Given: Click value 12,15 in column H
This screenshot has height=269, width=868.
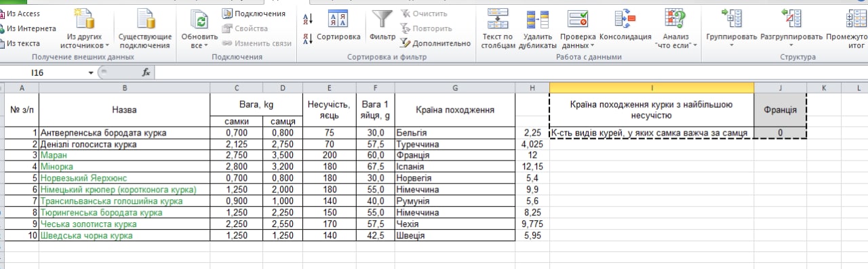Looking at the screenshot, I should pos(532,166).
